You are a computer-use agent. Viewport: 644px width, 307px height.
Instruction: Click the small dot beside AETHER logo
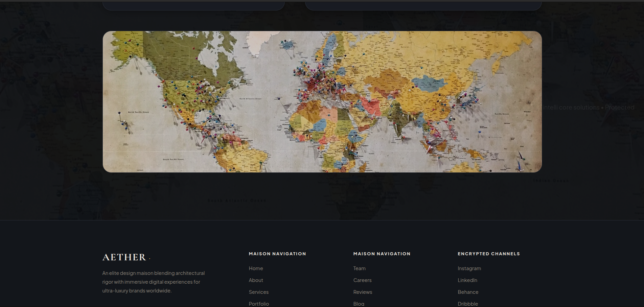(149, 259)
